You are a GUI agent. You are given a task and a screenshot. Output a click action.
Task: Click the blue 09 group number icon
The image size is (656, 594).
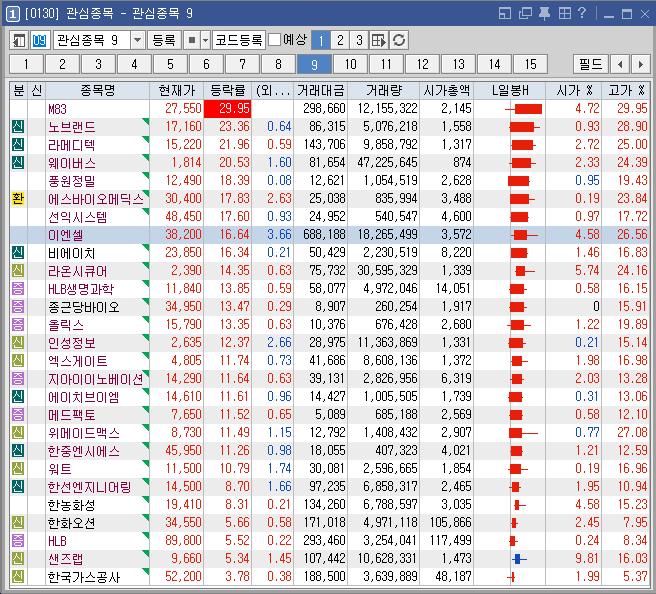(x=39, y=41)
